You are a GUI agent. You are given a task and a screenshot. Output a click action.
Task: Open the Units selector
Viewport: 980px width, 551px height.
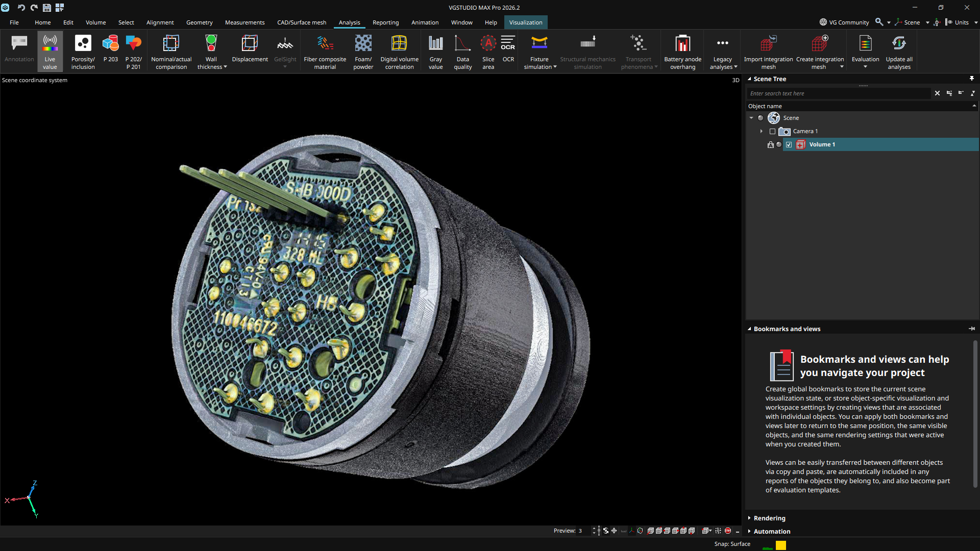[962, 22]
